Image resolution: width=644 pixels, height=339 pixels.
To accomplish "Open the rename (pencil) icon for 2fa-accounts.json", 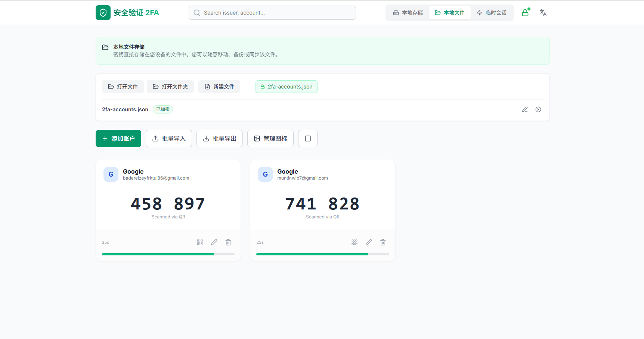I will pyautogui.click(x=525, y=109).
